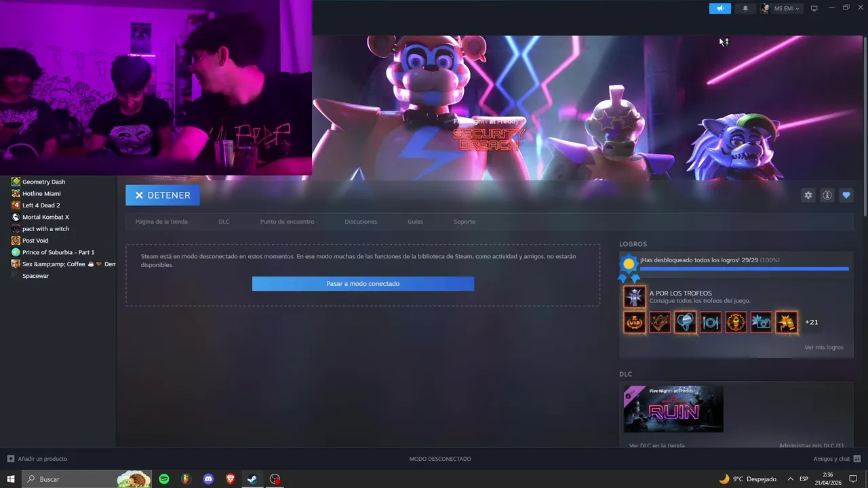868x488 pixels.
Task: Open the Discusiones tab
Action: pos(361,222)
